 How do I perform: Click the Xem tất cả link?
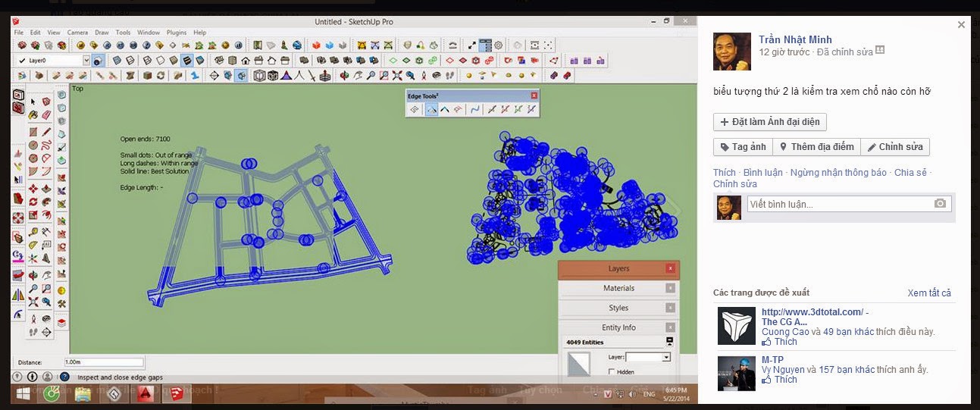(929, 293)
